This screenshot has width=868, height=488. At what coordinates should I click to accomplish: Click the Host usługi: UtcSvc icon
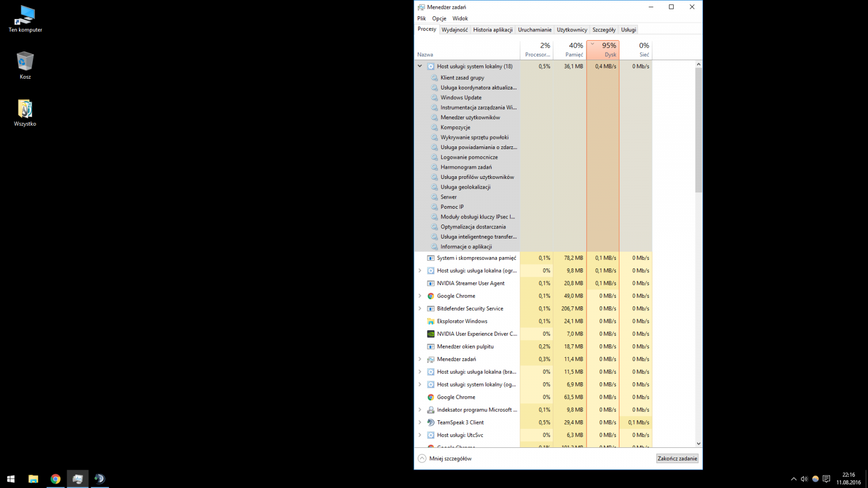tap(431, 435)
